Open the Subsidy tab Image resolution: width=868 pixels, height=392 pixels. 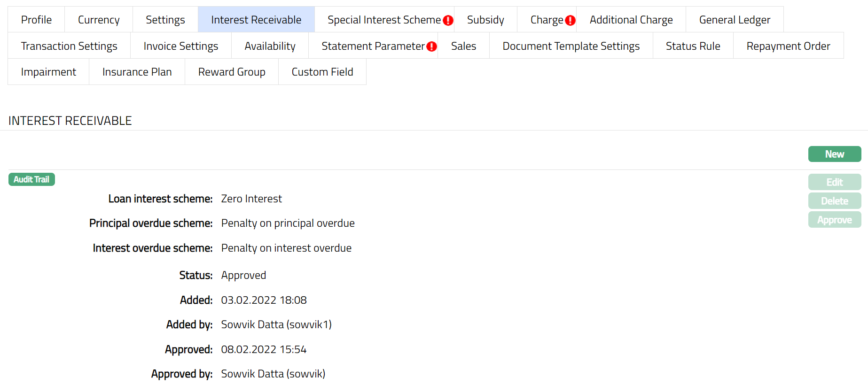point(485,20)
